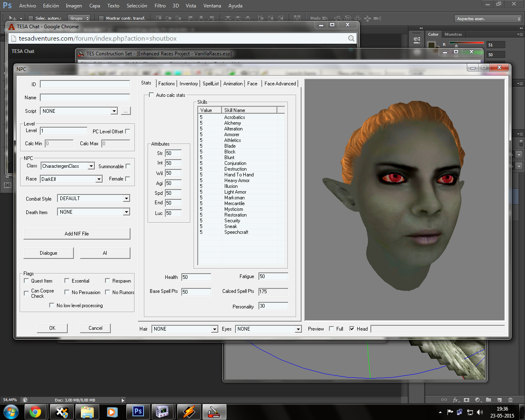This screenshot has height=420, width=525.
Task: Open Windows Explorer folder in taskbar
Action: (87, 411)
